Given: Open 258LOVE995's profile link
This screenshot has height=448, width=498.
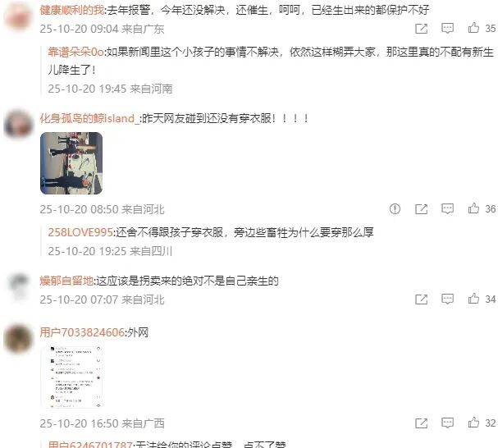Looking at the screenshot, I should [80, 232].
